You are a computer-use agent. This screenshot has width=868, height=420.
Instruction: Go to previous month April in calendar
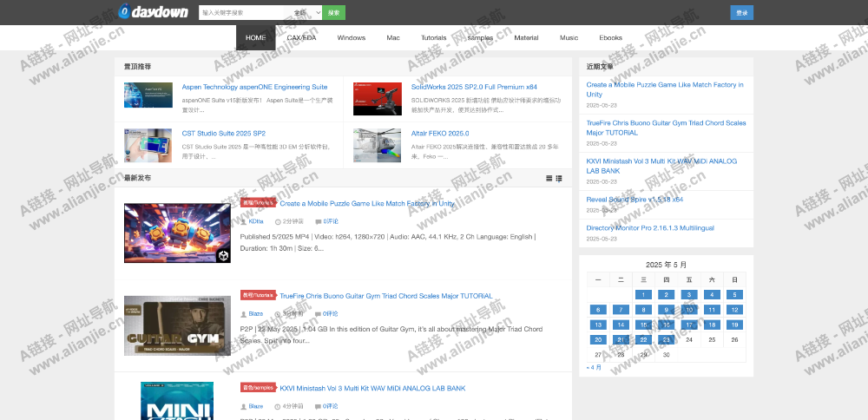(594, 367)
